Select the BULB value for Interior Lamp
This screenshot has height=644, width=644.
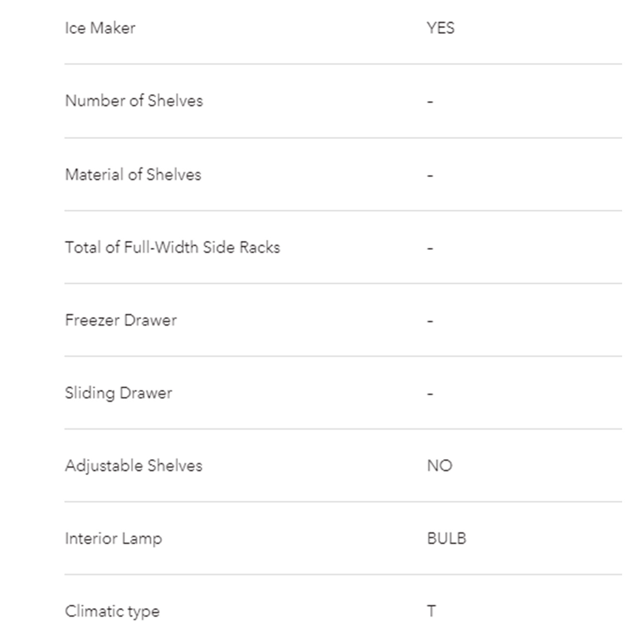(447, 538)
